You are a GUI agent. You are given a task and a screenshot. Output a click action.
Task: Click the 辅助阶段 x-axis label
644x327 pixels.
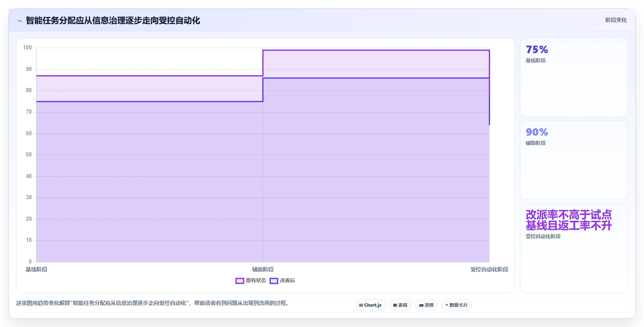tap(263, 269)
